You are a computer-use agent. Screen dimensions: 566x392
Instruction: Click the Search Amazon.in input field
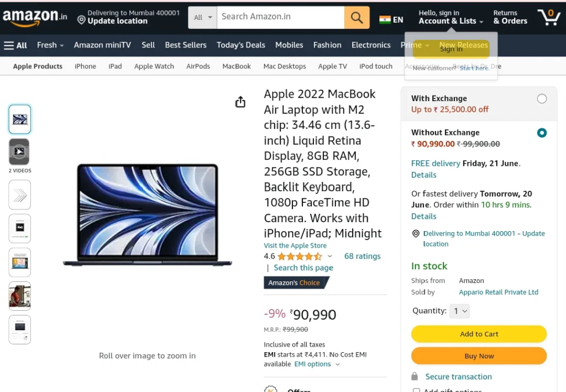[x=280, y=17]
